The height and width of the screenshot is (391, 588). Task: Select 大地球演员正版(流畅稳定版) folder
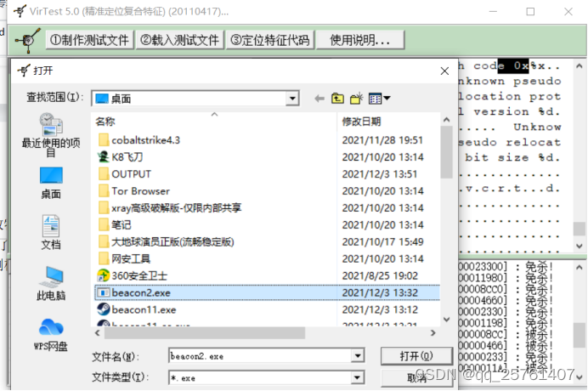pyautogui.click(x=167, y=241)
